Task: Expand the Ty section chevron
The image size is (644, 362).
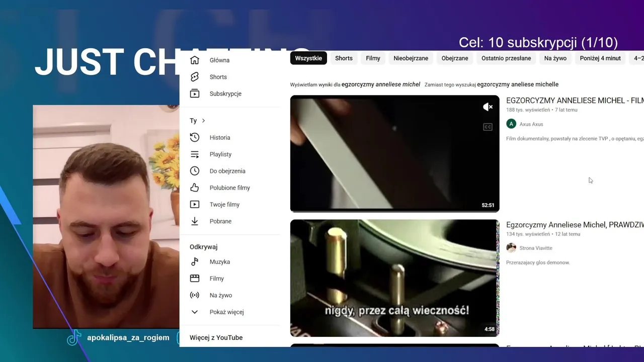Action: (x=203, y=121)
